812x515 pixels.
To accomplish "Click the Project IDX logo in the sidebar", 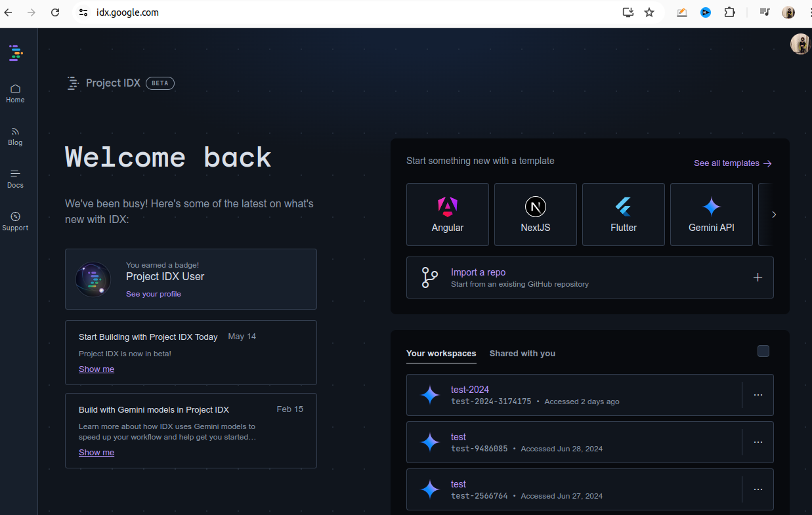I will click(15, 53).
